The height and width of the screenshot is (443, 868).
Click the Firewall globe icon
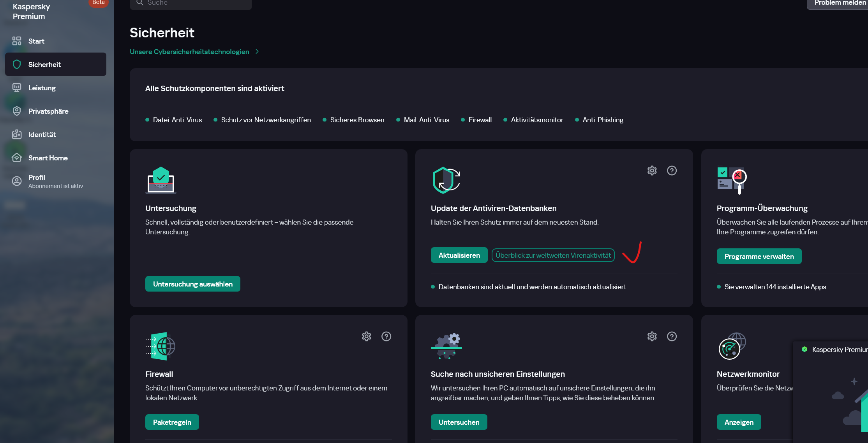pyautogui.click(x=161, y=346)
